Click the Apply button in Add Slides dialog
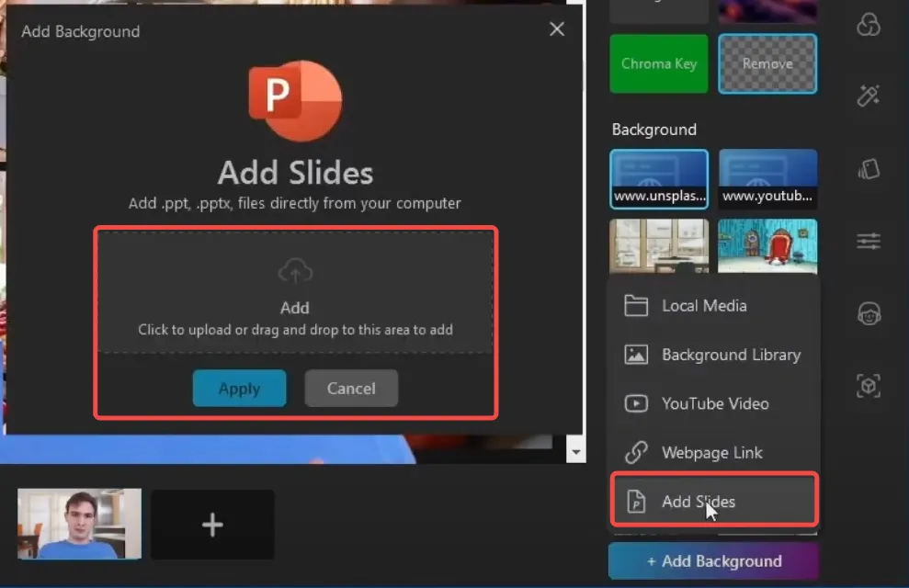The width and height of the screenshot is (909, 588). pyautogui.click(x=239, y=388)
